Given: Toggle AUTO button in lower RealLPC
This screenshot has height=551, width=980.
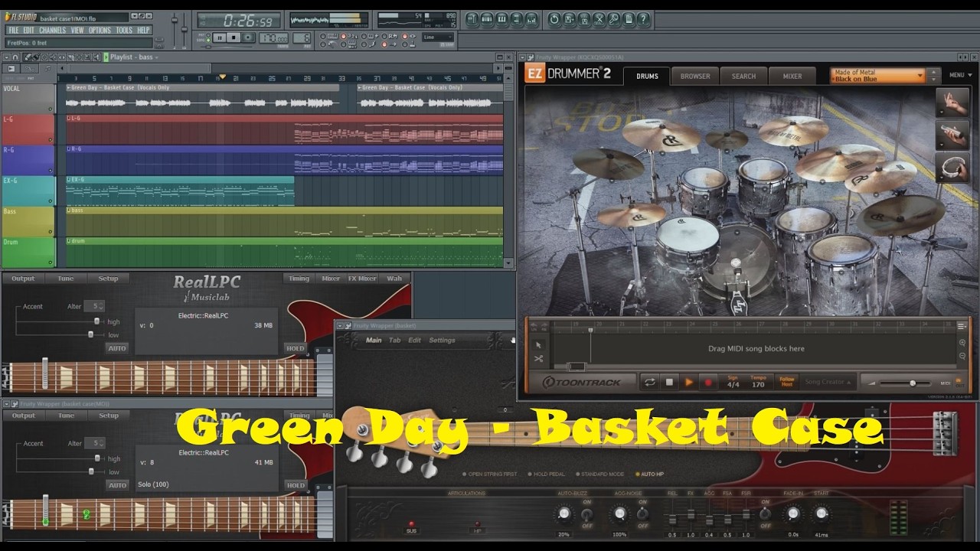Looking at the screenshot, I should [117, 485].
